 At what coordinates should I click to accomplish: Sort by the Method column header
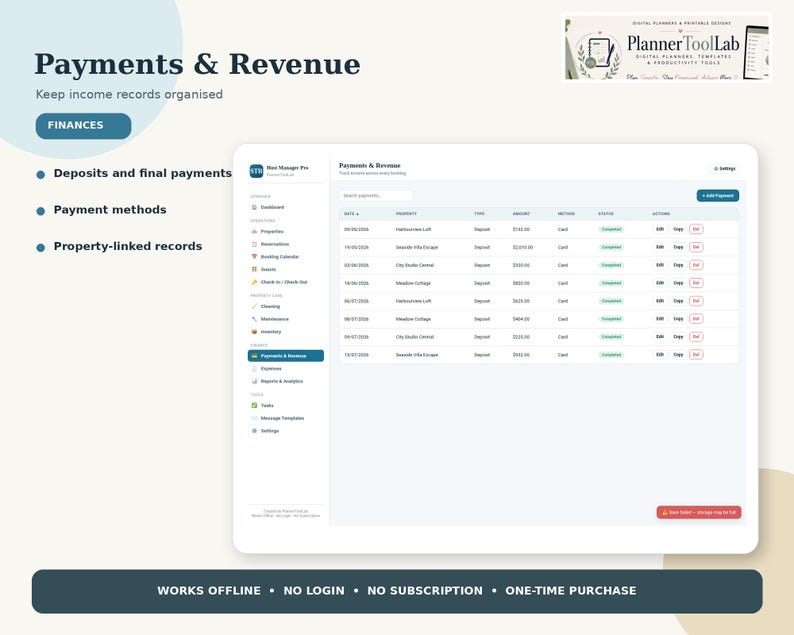566,214
